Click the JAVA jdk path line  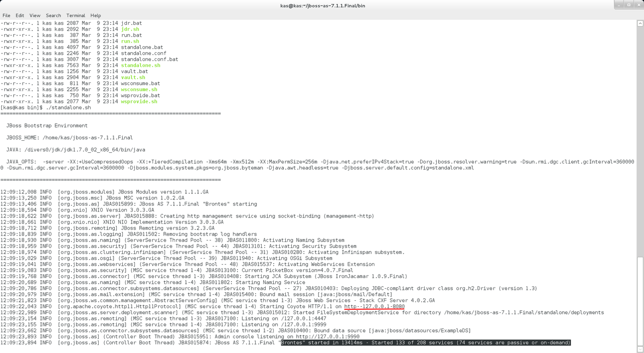76,150
